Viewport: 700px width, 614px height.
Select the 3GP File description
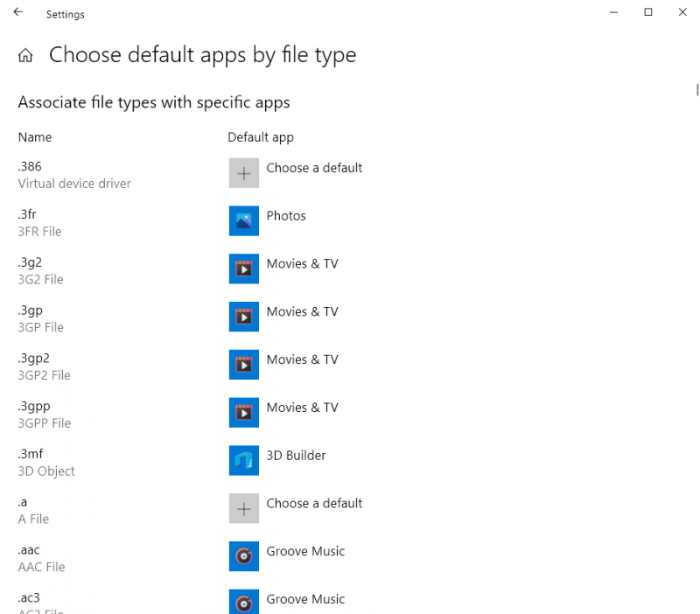(40, 327)
